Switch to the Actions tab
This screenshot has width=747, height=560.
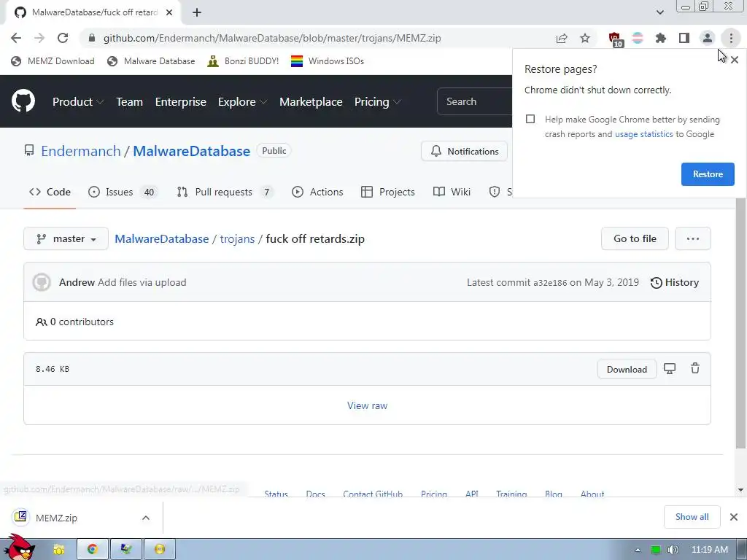coord(317,192)
